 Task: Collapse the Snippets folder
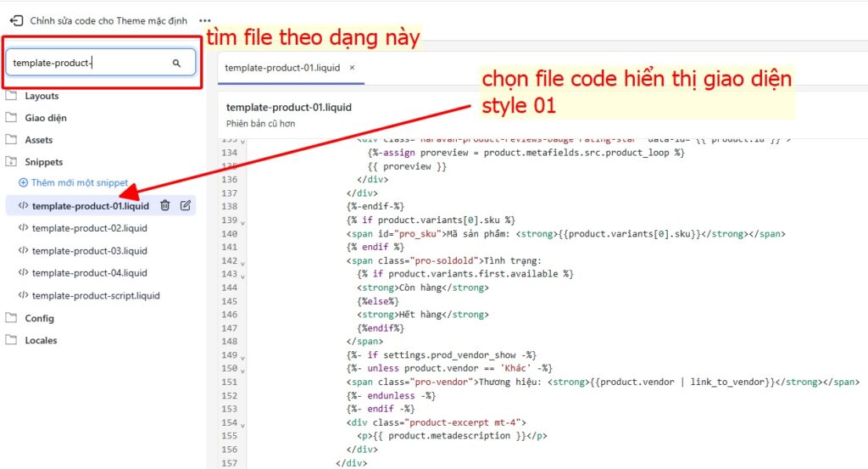click(x=43, y=162)
